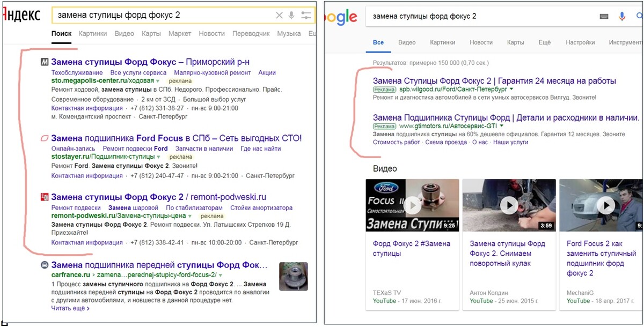Start Google voice search microphone
Screen dimensions: 644x327
[x=622, y=17]
